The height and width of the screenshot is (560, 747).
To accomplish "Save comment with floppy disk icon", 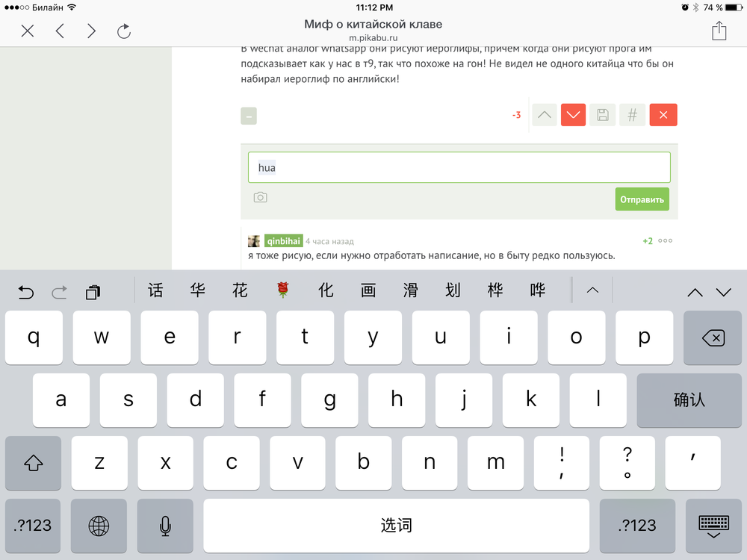I will click(602, 115).
